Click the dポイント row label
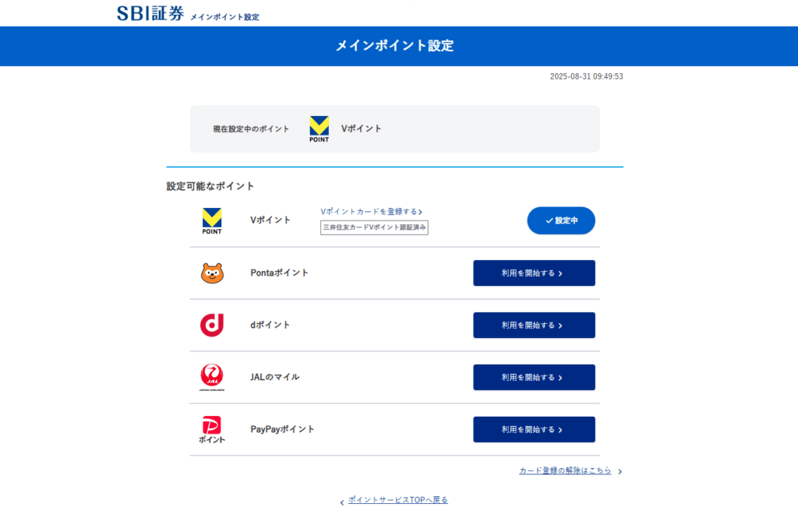Screen dimensions: 798x532 tap(270, 325)
